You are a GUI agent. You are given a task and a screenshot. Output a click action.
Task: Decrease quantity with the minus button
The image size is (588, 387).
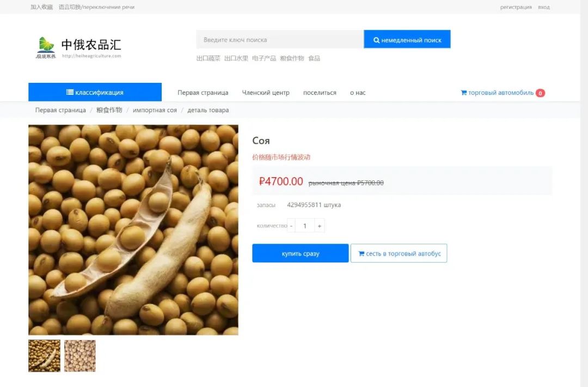(291, 226)
